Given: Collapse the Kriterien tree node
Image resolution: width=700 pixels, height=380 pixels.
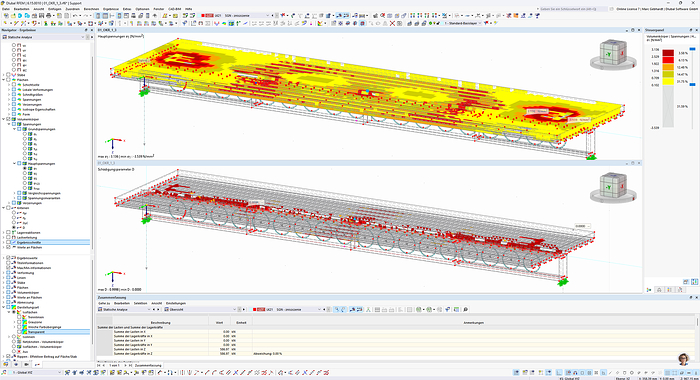Looking at the screenshot, I should pyautogui.click(x=4, y=208).
